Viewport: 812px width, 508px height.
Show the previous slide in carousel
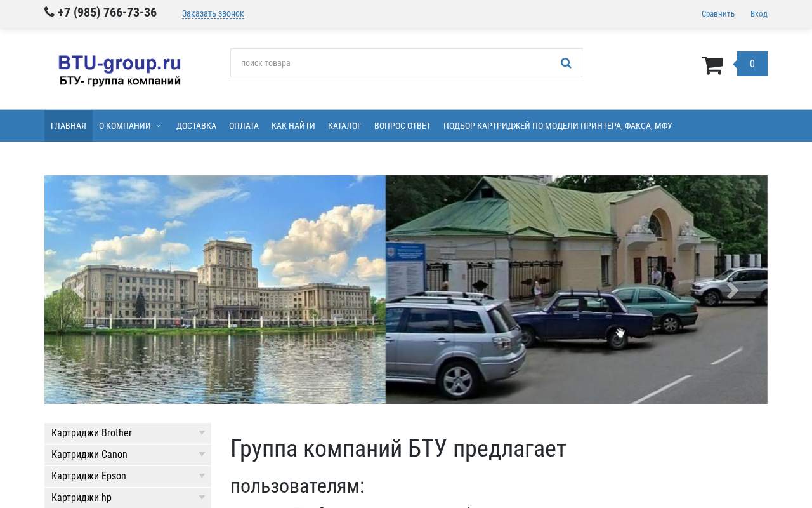(x=79, y=290)
